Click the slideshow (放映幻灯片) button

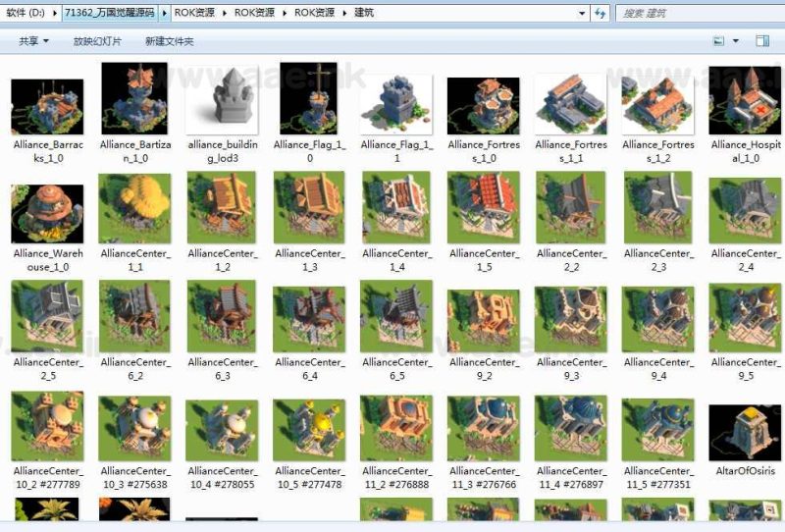click(x=97, y=41)
